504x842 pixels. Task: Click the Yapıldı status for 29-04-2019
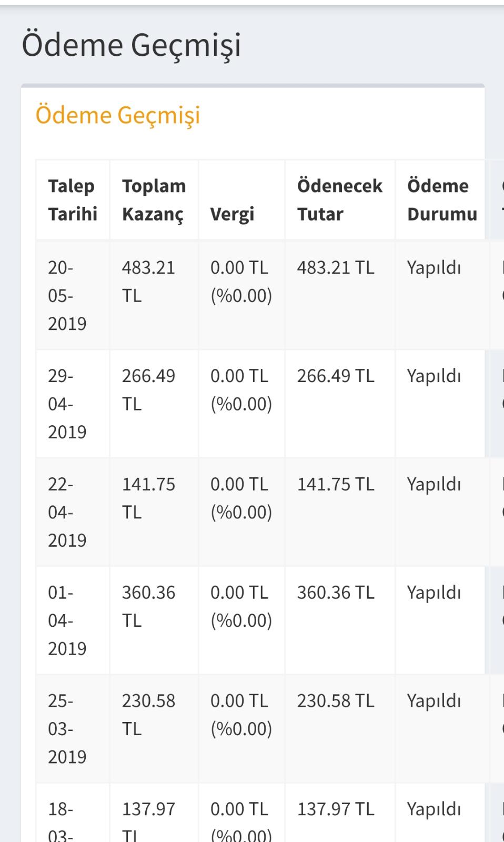click(x=434, y=377)
